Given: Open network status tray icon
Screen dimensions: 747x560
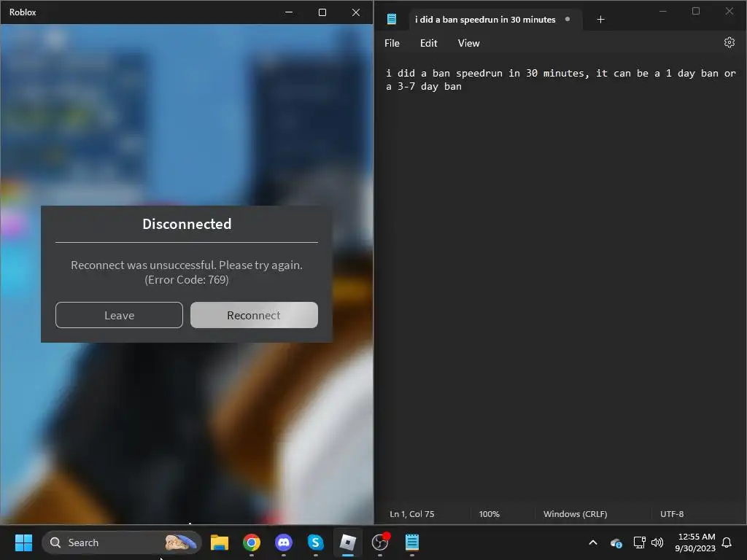Looking at the screenshot, I should 639,542.
